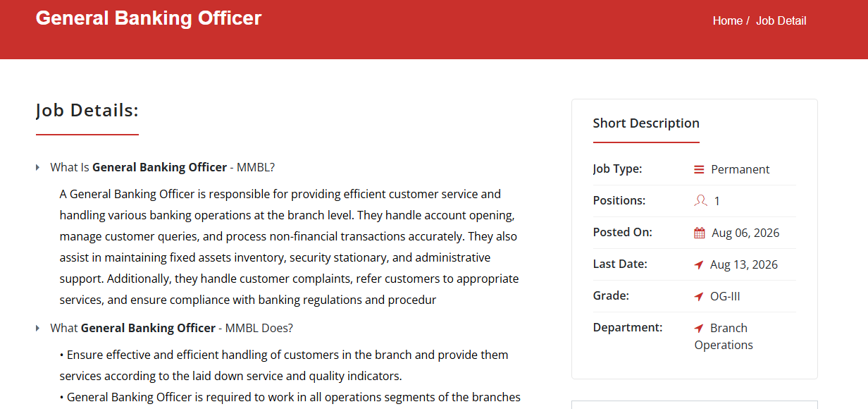The height and width of the screenshot is (409, 868).
Task: Click the Job Type hamburger-lines icon
Action: click(x=699, y=169)
